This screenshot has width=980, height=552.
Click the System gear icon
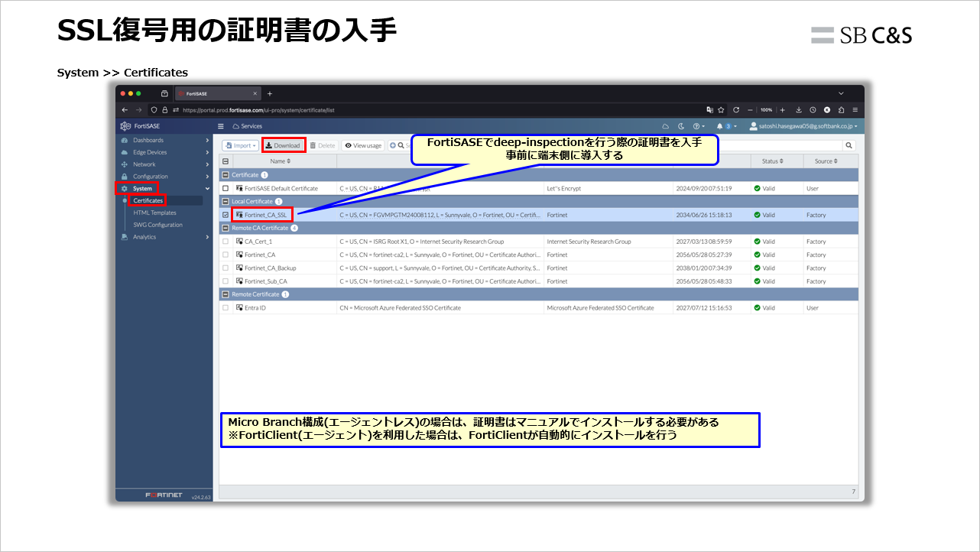pos(125,188)
